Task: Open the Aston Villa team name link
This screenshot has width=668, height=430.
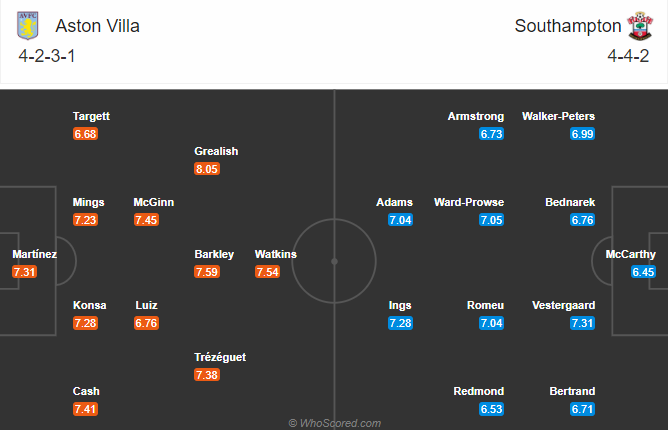Action: pyautogui.click(x=97, y=26)
